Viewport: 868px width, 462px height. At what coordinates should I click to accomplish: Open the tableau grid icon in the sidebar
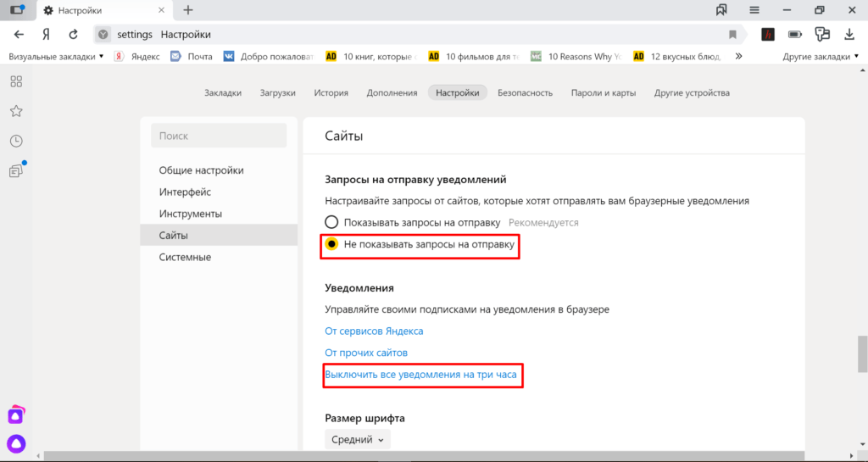[16, 81]
